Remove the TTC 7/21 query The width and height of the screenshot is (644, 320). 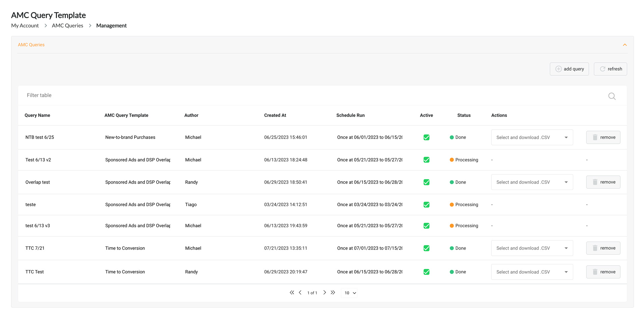coord(603,248)
